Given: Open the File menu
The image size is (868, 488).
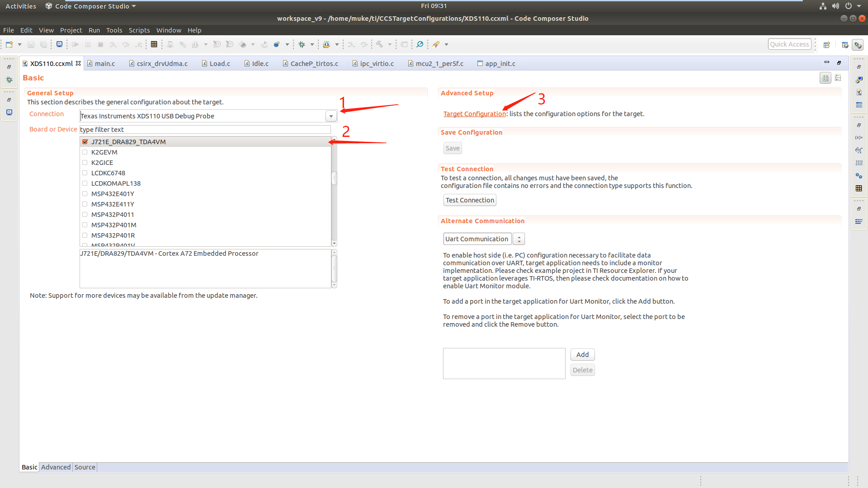Looking at the screenshot, I should [9, 30].
